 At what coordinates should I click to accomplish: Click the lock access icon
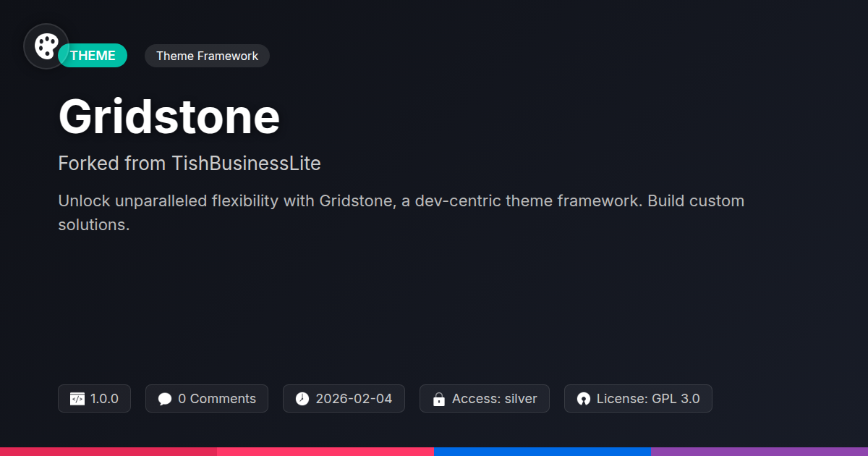438,399
